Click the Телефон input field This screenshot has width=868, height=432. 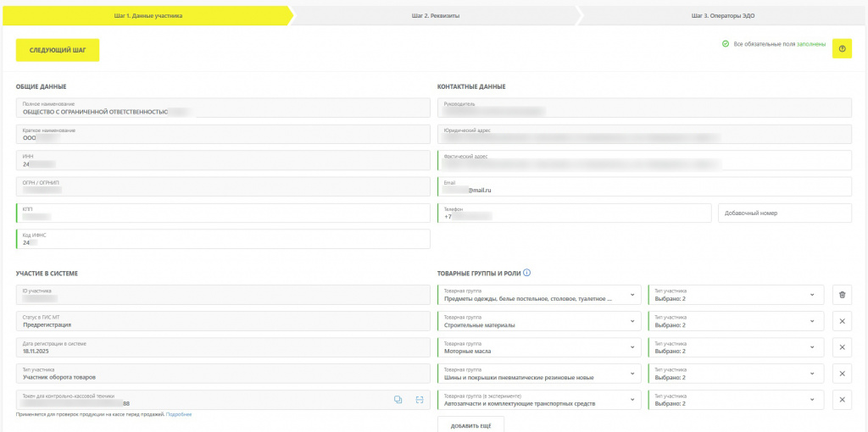click(x=574, y=213)
